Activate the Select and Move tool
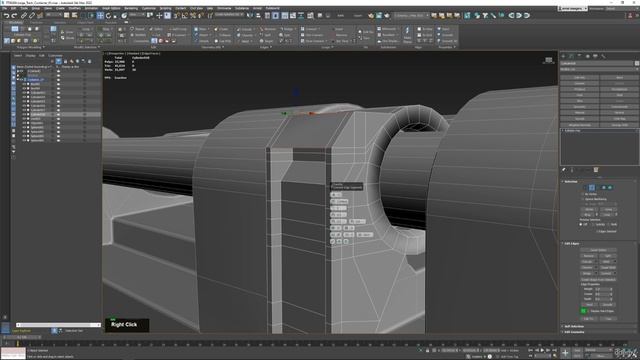 point(100,16)
